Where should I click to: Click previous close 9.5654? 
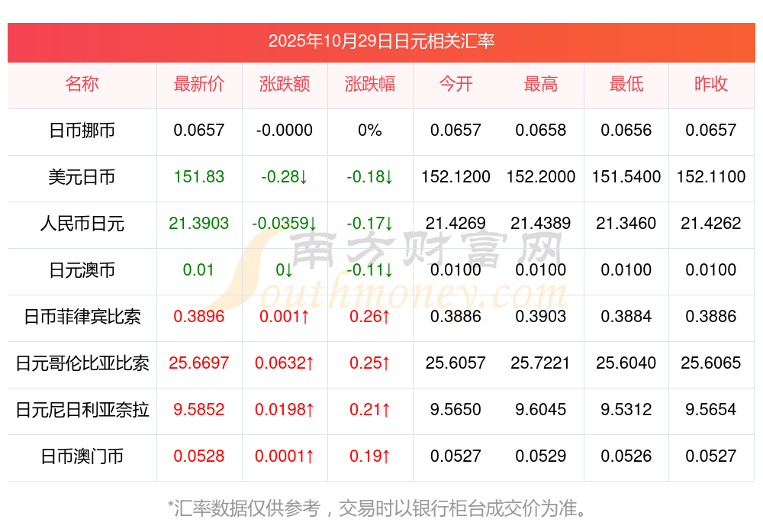(711, 409)
